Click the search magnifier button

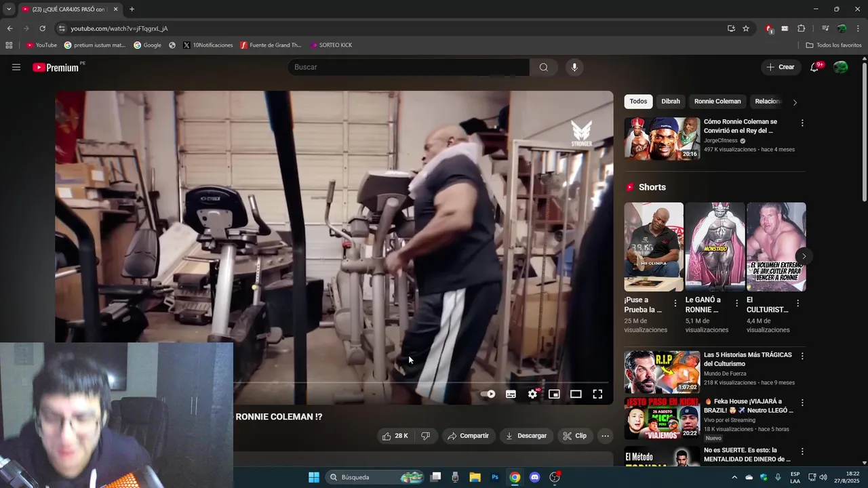[543, 67]
